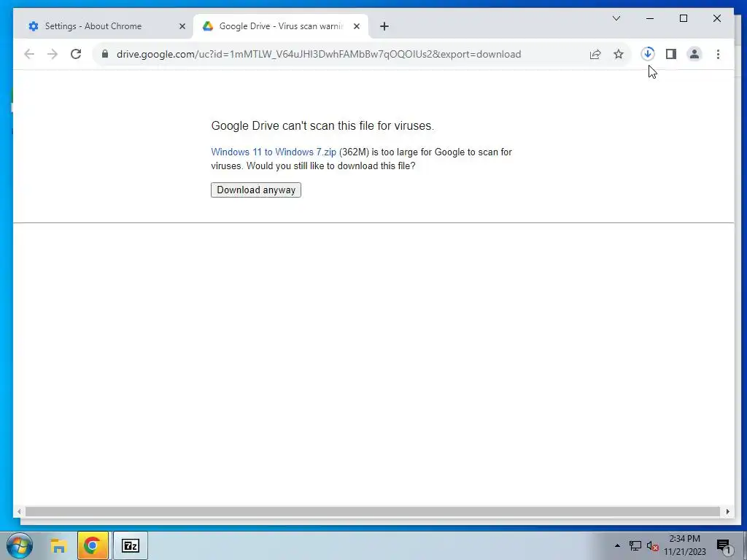Click horizontal scrollbar track

(x=373, y=511)
